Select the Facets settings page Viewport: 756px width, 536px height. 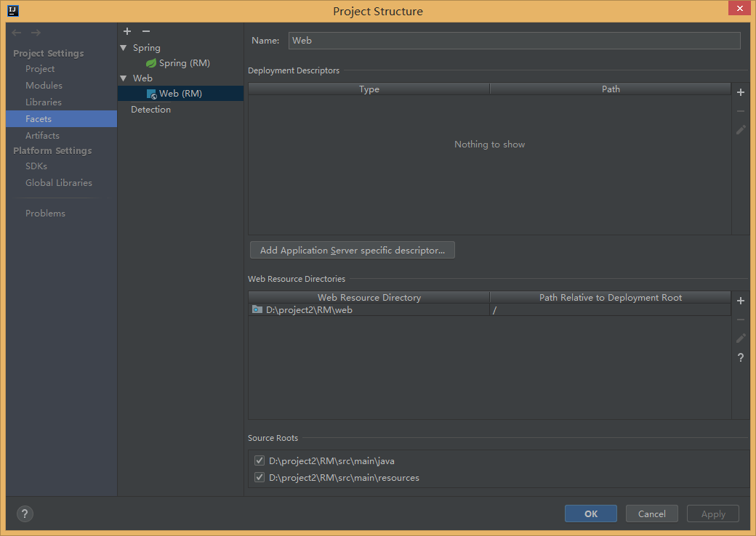pyautogui.click(x=61, y=119)
